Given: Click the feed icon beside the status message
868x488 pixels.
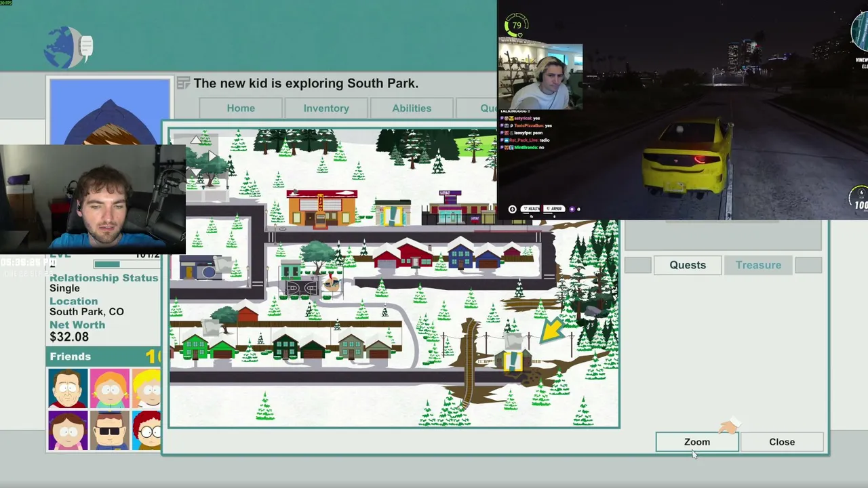Looking at the screenshot, I should (x=183, y=83).
